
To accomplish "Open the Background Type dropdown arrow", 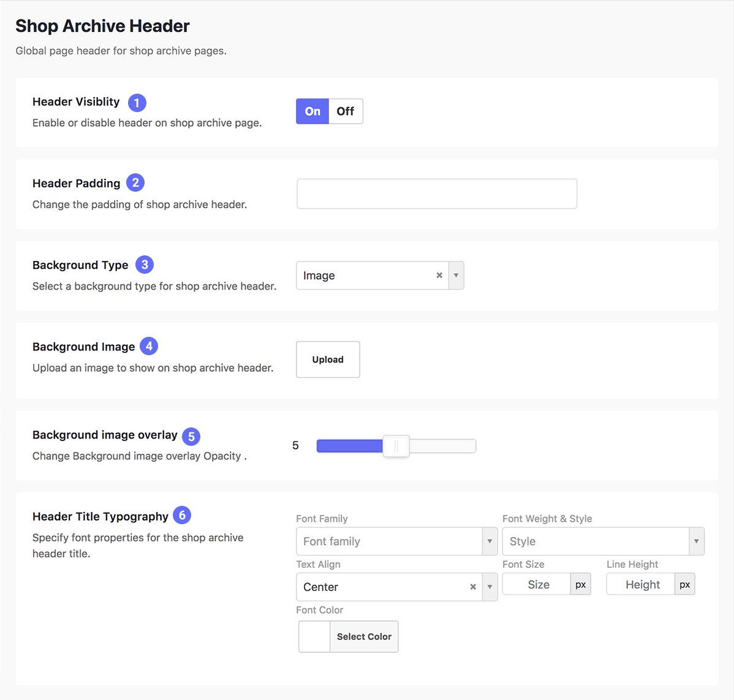I will [x=456, y=275].
